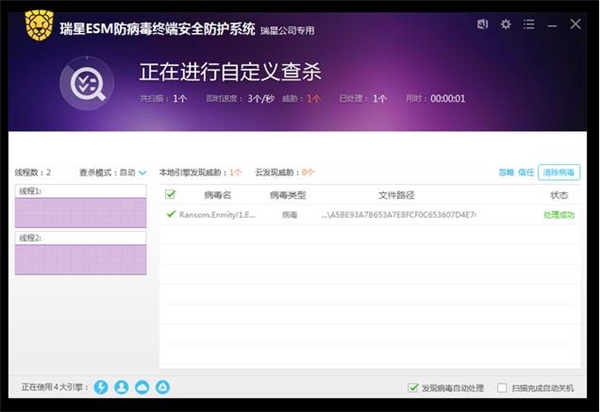
Task: Click 正在进行自定义查杀 heading
Action: (230, 72)
